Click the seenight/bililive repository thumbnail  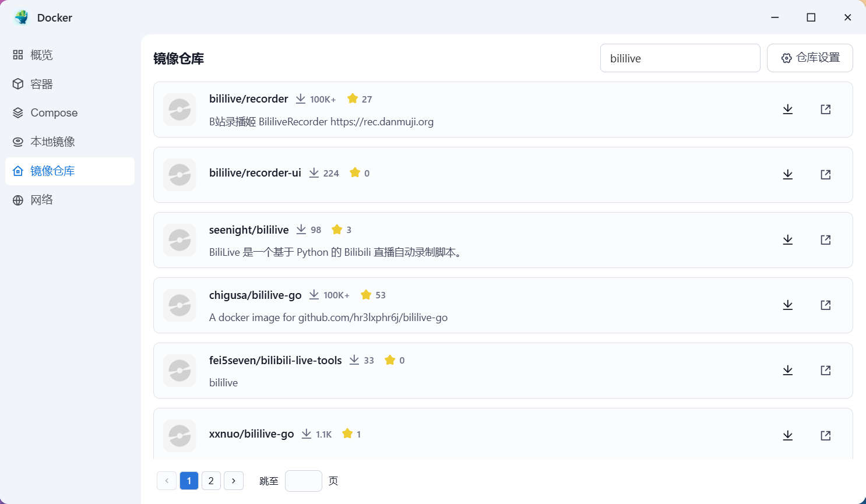coord(179,240)
